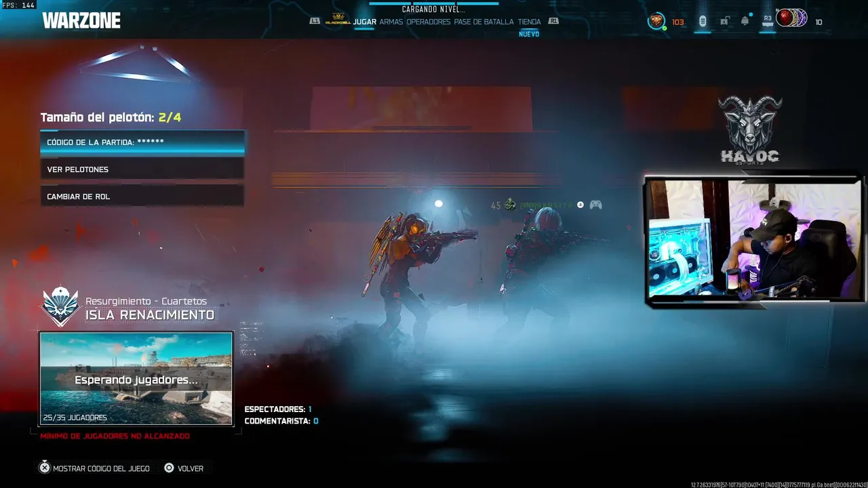Select CAMBIAR DE ROL option
The width and height of the screenshot is (868, 488).
(x=142, y=197)
